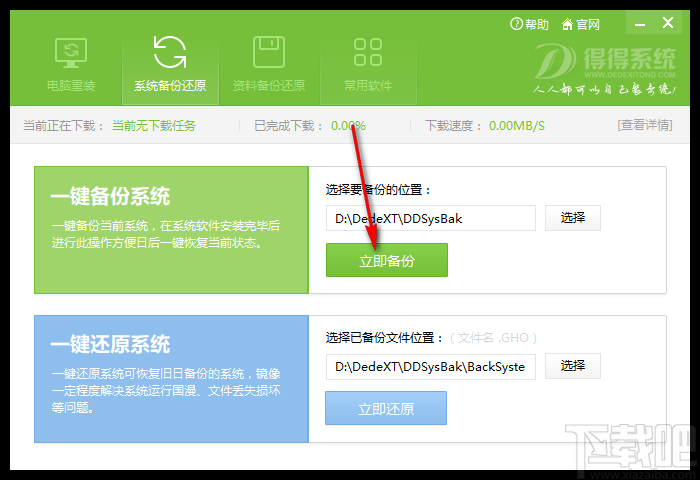This screenshot has width=700, height=480.
Task: Click the 0.00% completed download value
Action: point(348,126)
